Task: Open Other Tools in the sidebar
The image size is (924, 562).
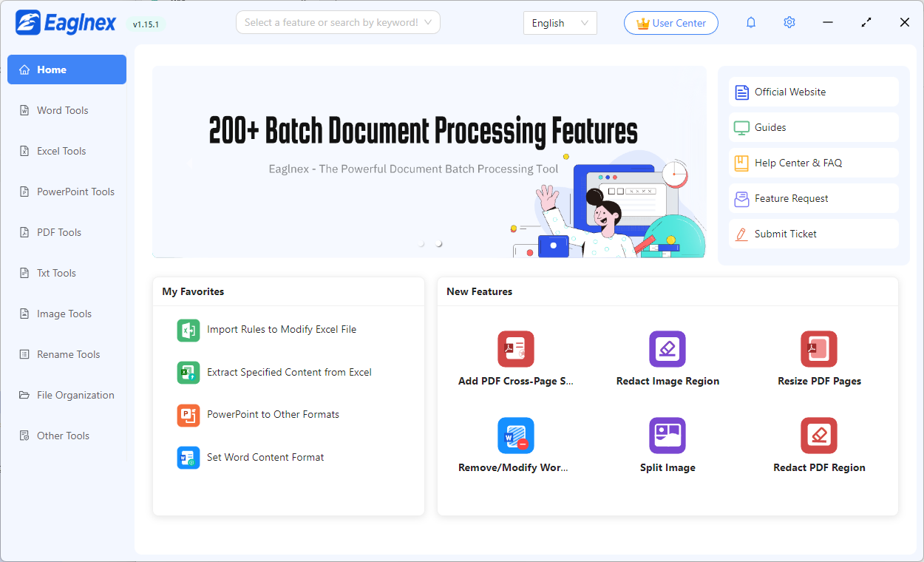Action: pyautogui.click(x=67, y=436)
